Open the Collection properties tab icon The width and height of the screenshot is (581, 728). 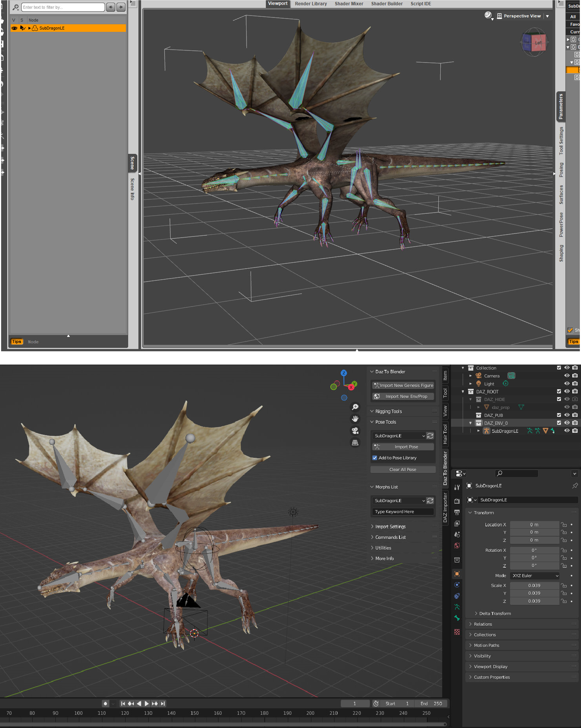457,560
